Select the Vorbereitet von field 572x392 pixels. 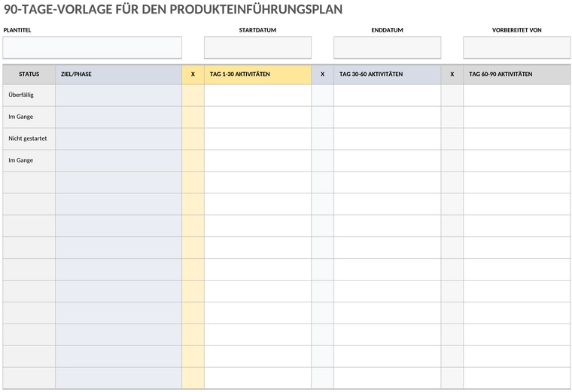click(516, 47)
